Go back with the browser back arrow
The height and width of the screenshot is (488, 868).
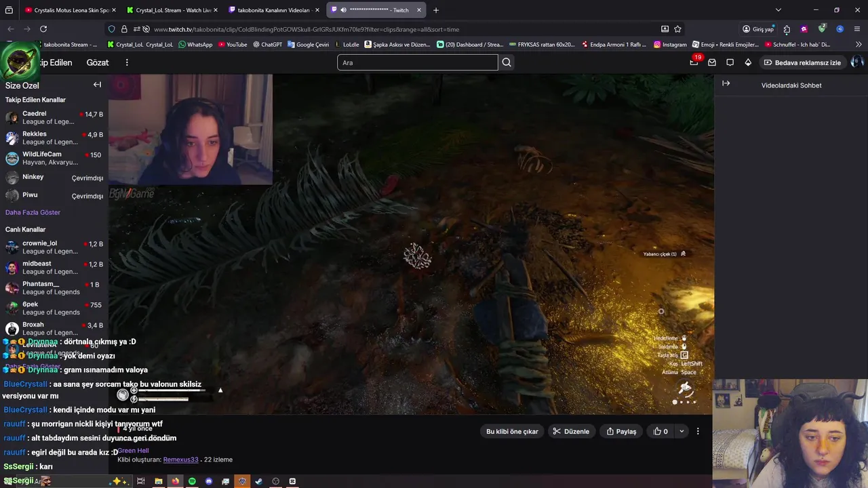point(11,29)
